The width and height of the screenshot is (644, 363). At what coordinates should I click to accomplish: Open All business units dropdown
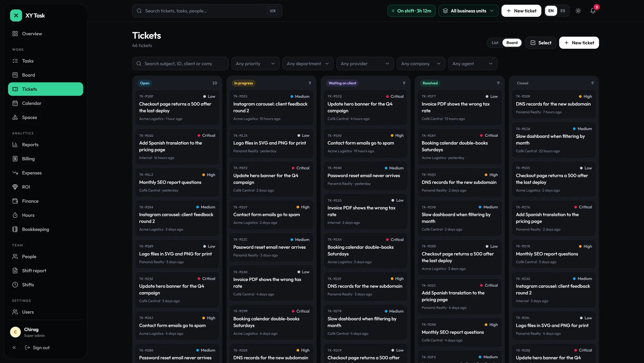469,11
